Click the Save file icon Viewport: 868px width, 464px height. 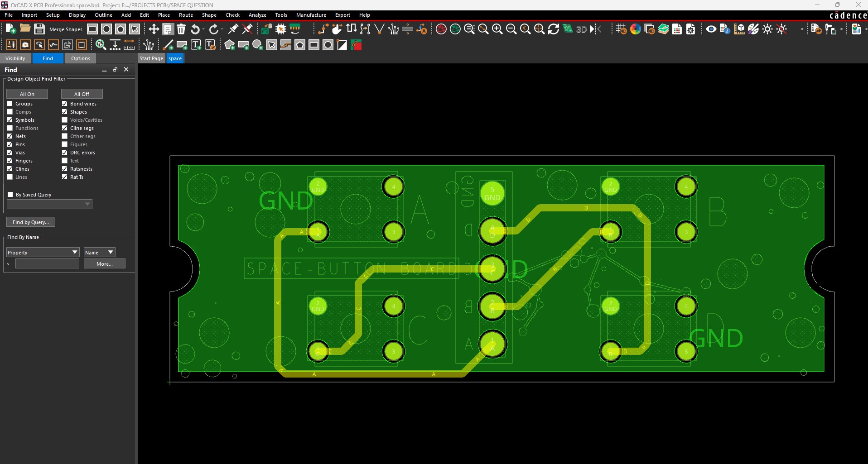(x=39, y=29)
